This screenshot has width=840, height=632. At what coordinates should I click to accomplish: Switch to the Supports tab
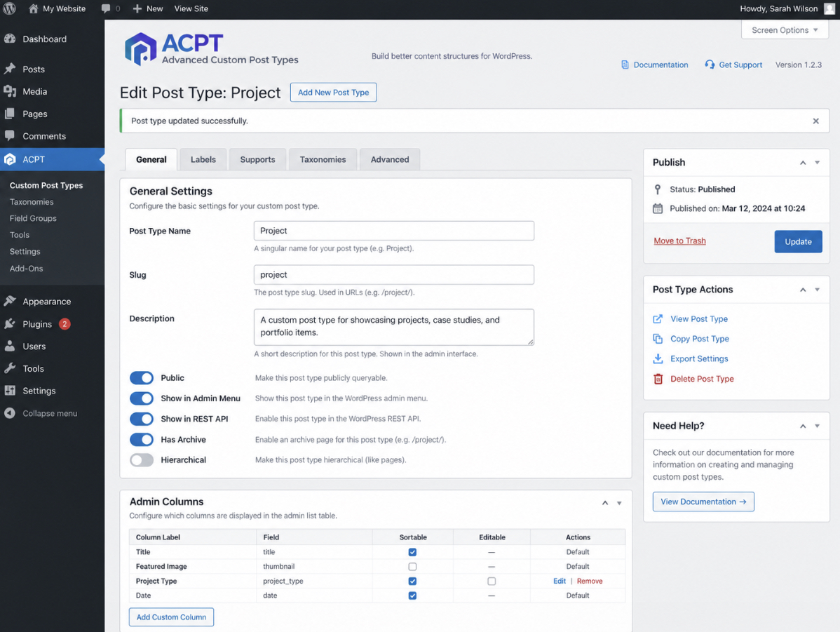click(x=257, y=160)
